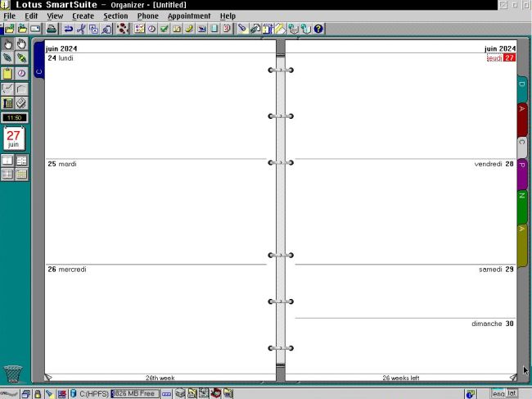This screenshot has width=532, height=399.
Task: Open the Edit menu
Action: click(x=31, y=16)
